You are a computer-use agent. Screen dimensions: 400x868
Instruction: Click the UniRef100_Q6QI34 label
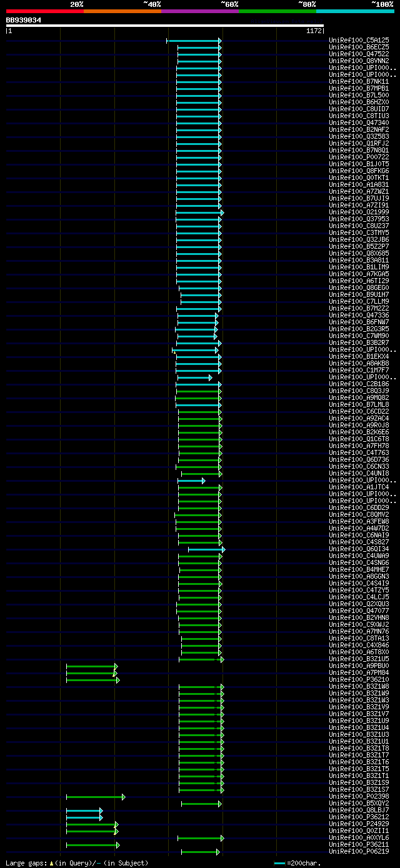pos(359,549)
